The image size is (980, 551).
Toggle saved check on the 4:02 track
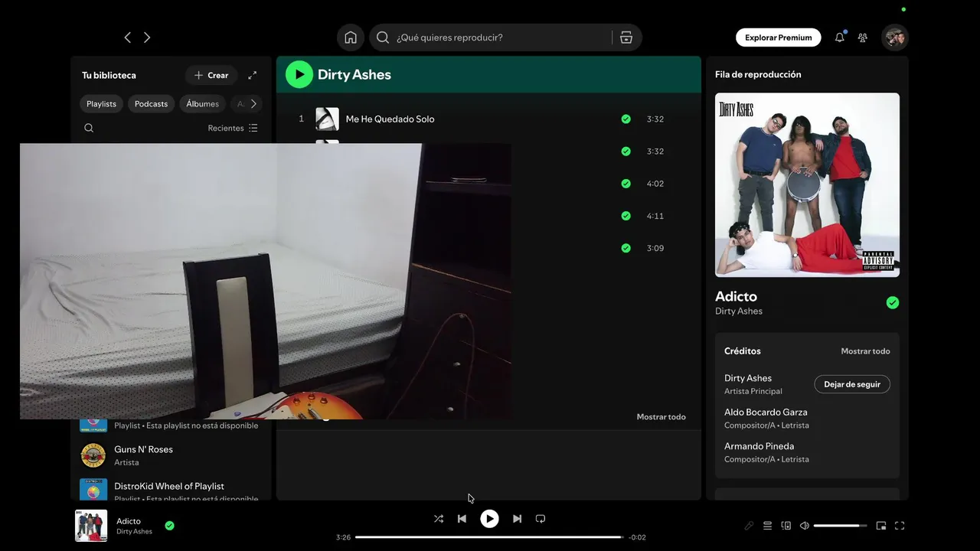pos(626,184)
